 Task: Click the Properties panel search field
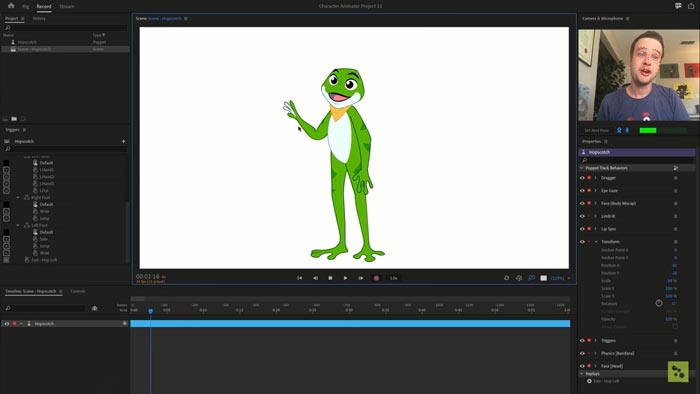[637, 160]
